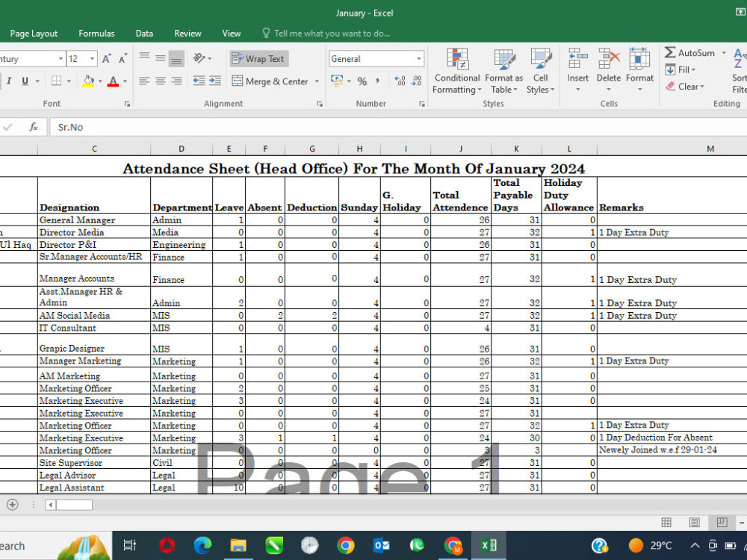This screenshot has height=560, width=747.
Task: Open Alignment dialog launcher
Action: pyautogui.click(x=320, y=104)
